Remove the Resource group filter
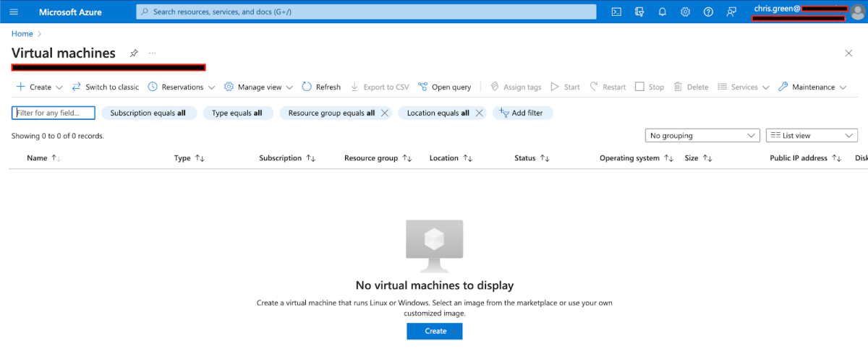868x349 pixels. point(385,113)
